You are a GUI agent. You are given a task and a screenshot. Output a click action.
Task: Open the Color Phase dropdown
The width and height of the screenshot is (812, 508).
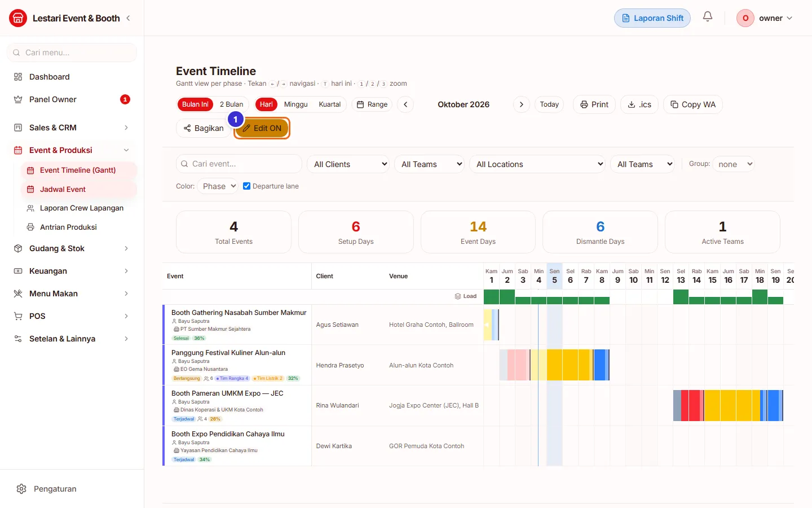[218, 186]
